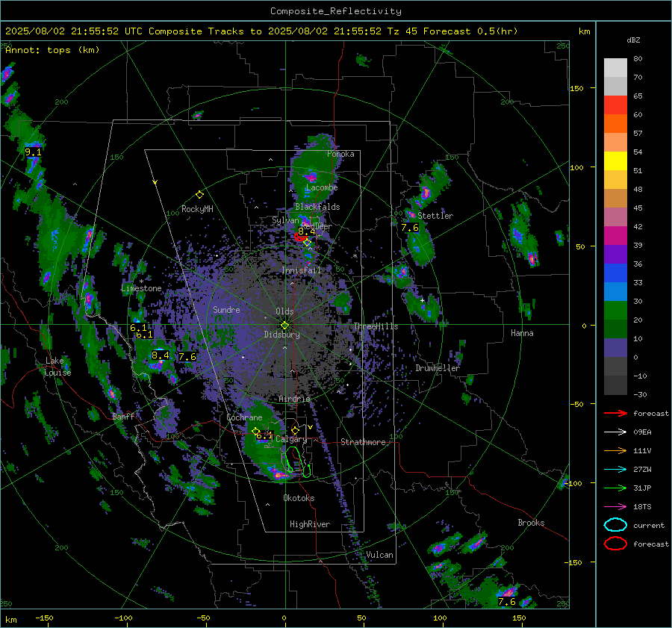
Task: Click the ThreeHills city label
Action: pyautogui.click(x=376, y=326)
